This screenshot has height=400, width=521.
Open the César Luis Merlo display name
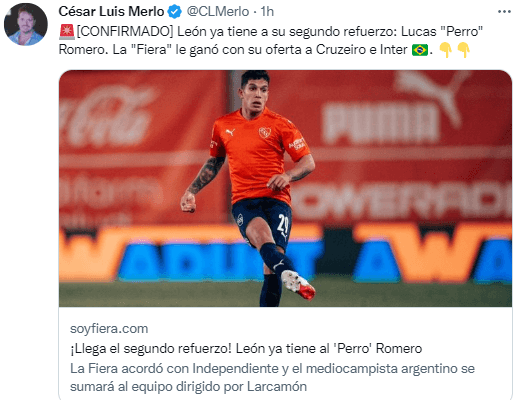tap(111, 12)
